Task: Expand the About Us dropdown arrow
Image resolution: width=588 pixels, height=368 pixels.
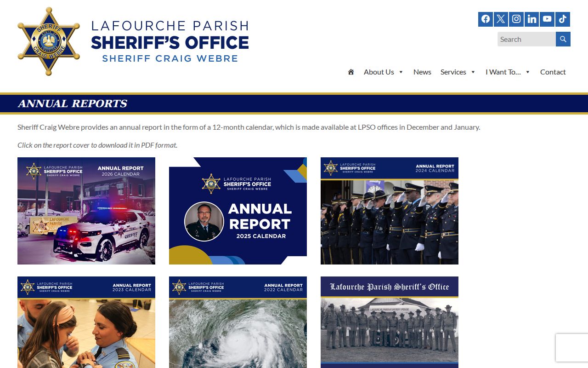Action: (401, 72)
